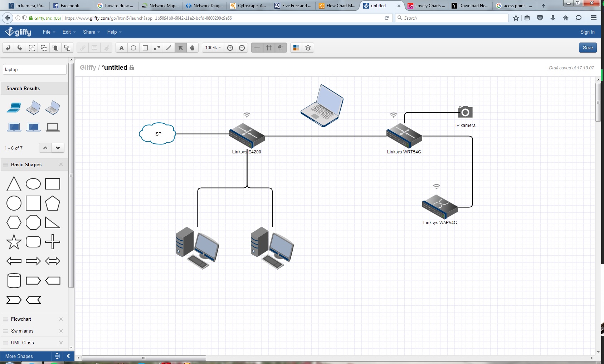Remove the Flowchart library with X
Image resolution: width=604 pixels, height=364 pixels.
point(61,319)
